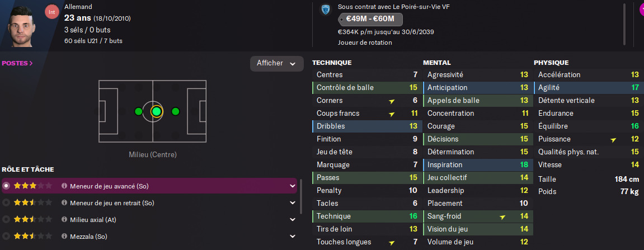Click info icon beside Mezzala (So)
The width and height of the screenshot is (644, 250).
click(x=64, y=237)
